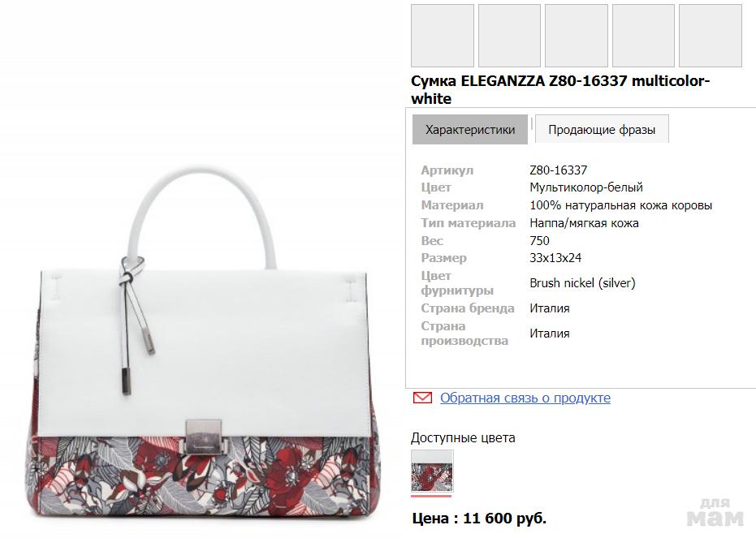Select the first empty thumbnail placeholder
The image size is (756, 538).
443,36
